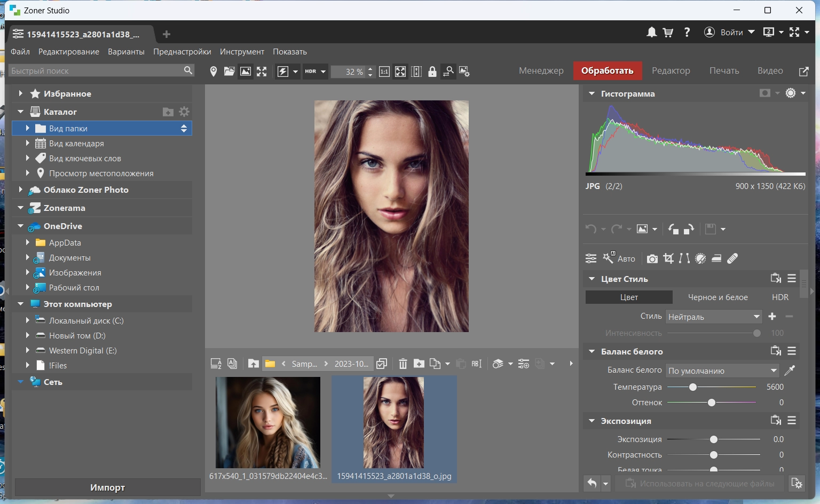Switch to the Редактор tab
This screenshot has width=820, height=504.
tap(671, 70)
